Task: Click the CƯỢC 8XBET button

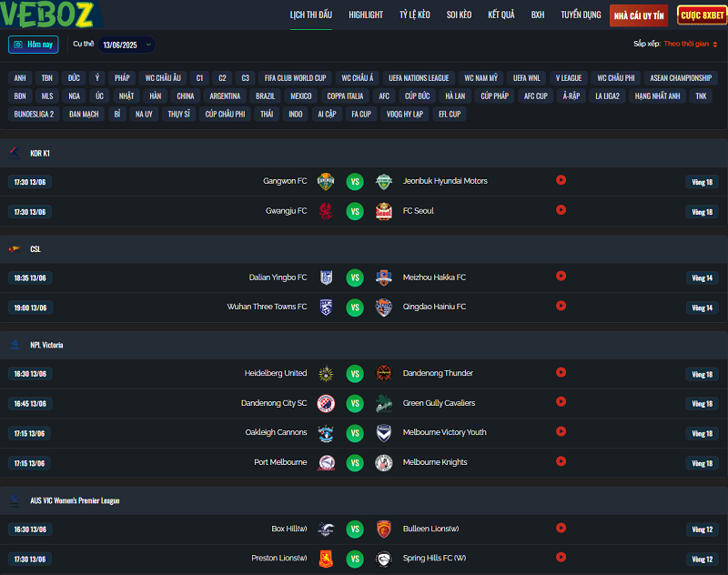Action: tap(702, 15)
